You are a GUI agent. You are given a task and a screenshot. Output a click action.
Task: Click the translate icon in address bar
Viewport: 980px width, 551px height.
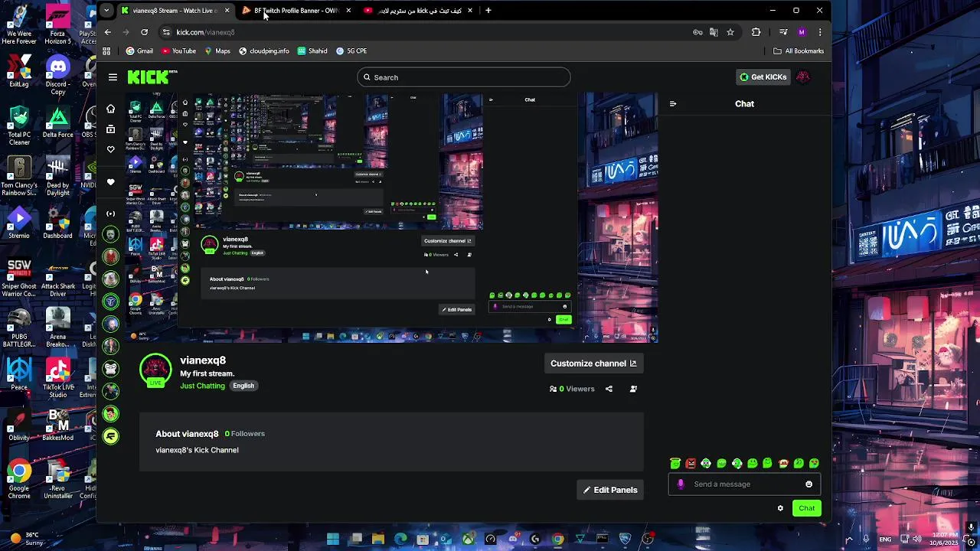[x=714, y=32]
